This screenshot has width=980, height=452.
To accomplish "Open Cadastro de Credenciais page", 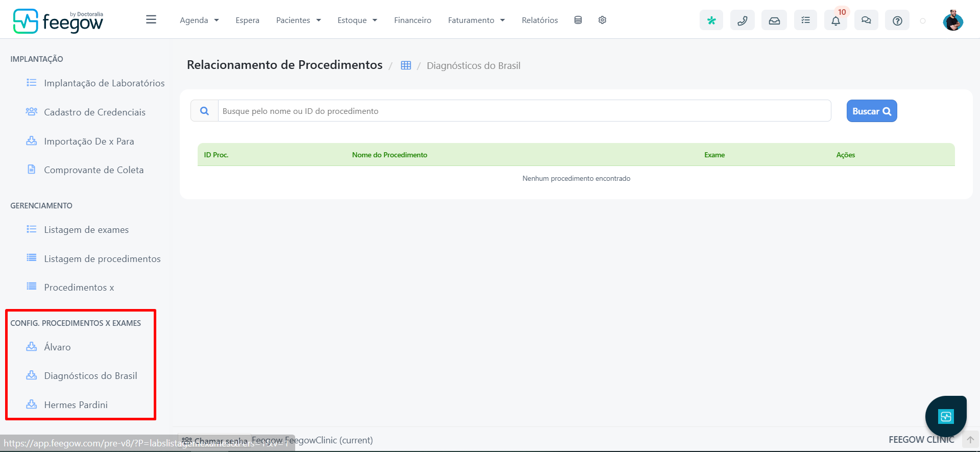I will (x=94, y=112).
